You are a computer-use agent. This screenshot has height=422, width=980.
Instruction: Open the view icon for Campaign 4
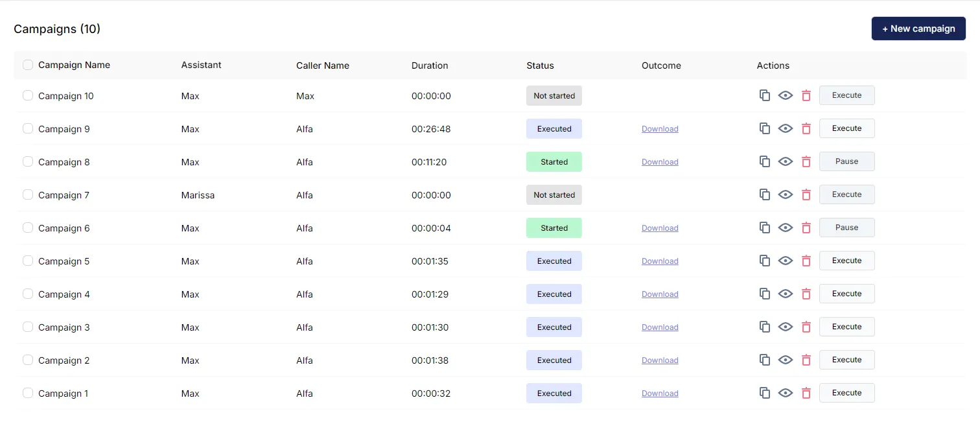point(785,294)
